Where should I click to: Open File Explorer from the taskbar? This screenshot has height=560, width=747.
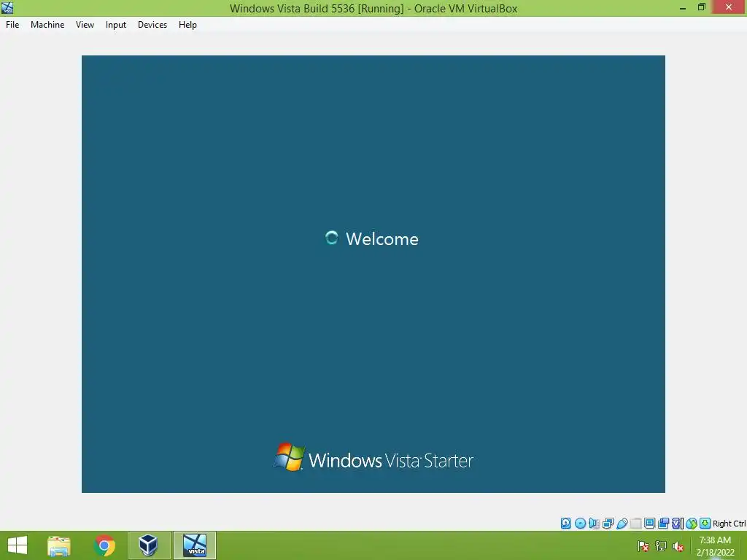point(59,545)
